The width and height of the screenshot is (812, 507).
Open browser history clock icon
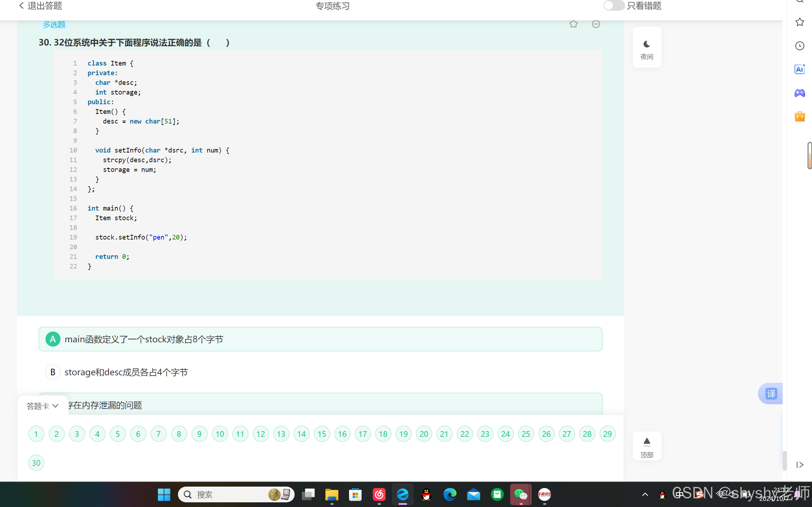pyautogui.click(x=799, y=46)
